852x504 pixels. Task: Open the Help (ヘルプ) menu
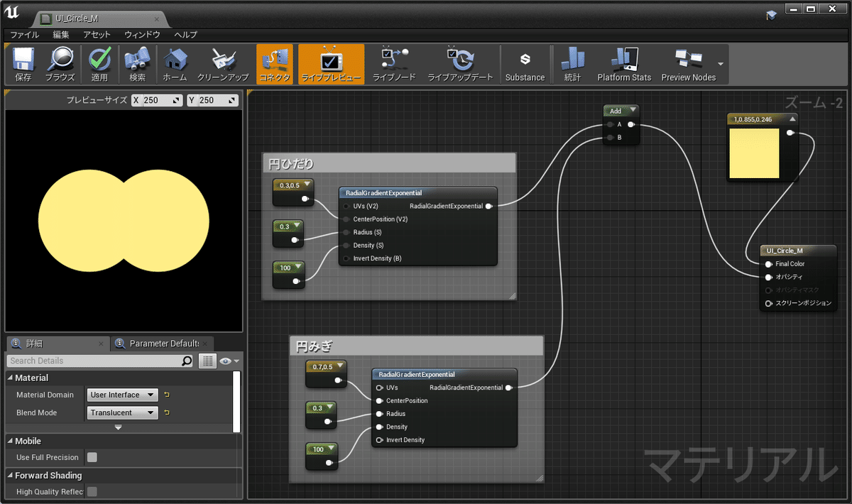coord(186,34)
